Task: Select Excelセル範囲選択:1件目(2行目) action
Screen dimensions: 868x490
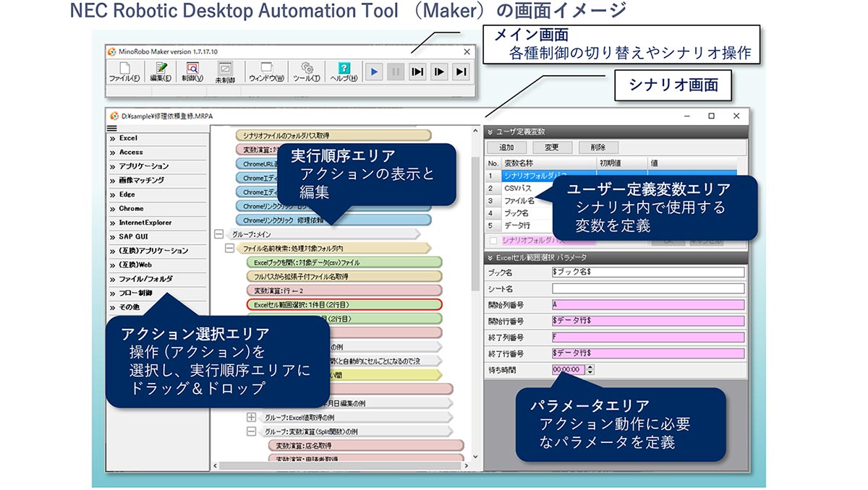Action: pos(344,304)
